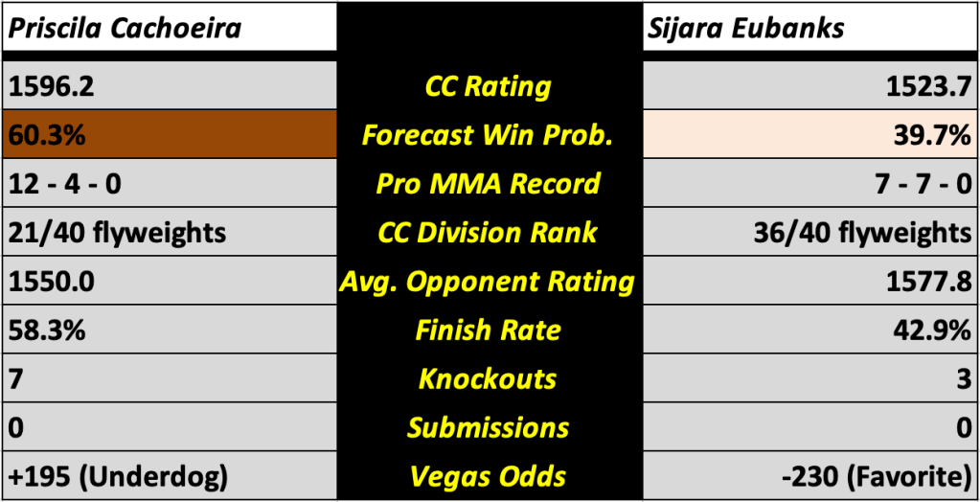Image resolution: width=980 pixels, height=502 pixels.
Task: Click the Priscila Cachoeira name header
Action: pos(125,28)
